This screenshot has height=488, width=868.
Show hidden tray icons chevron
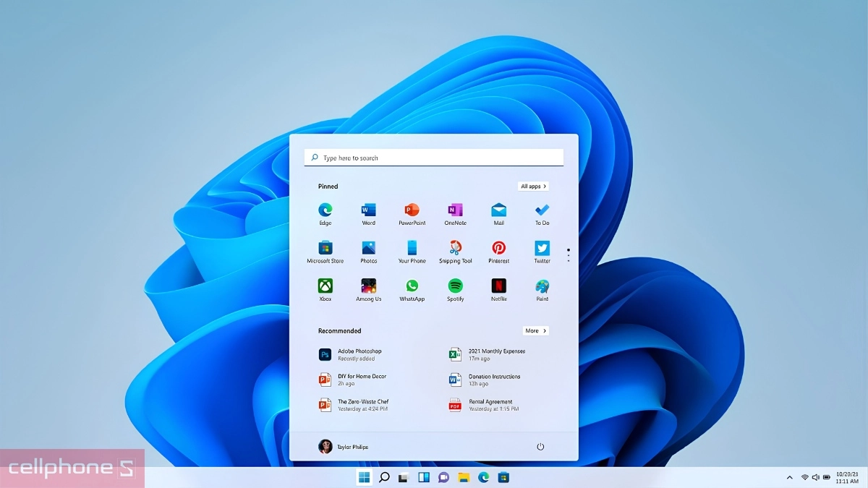(x=790, y=477)
